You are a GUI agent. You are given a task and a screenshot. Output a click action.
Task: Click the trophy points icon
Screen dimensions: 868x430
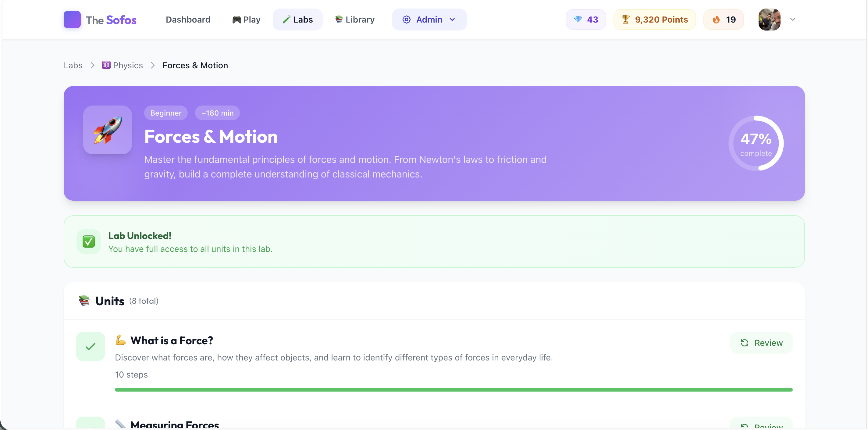click(x=625, y=20)
